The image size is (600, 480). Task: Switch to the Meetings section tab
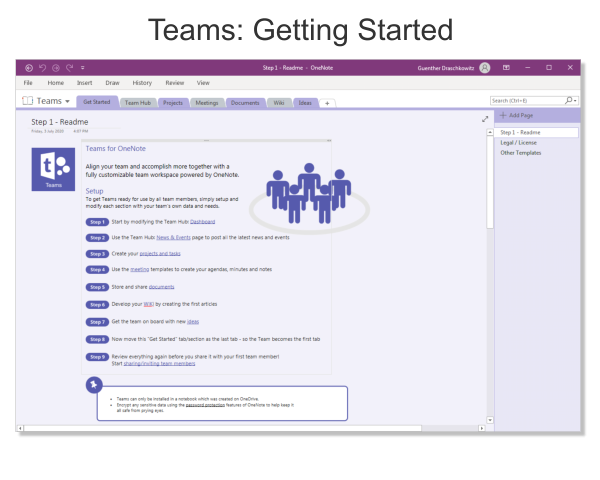click(x=207, y=103)
